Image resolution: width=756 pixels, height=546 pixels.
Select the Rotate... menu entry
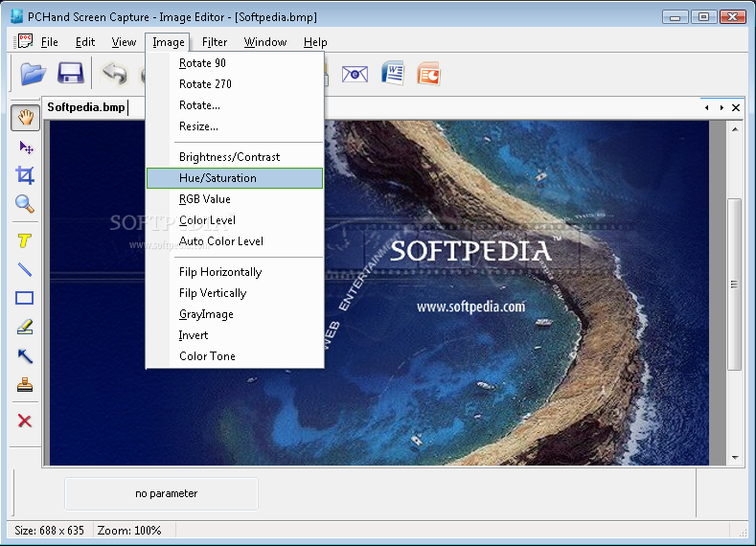point(235,105)
